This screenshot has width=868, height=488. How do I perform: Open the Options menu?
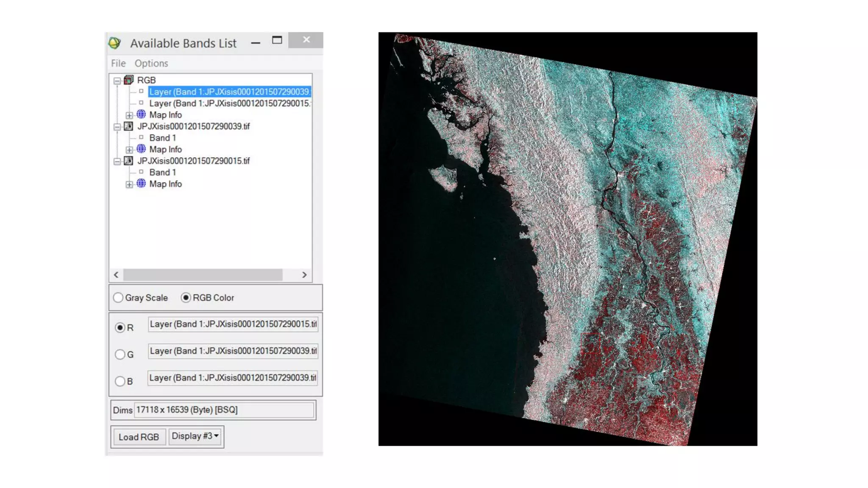click(151, 63)
